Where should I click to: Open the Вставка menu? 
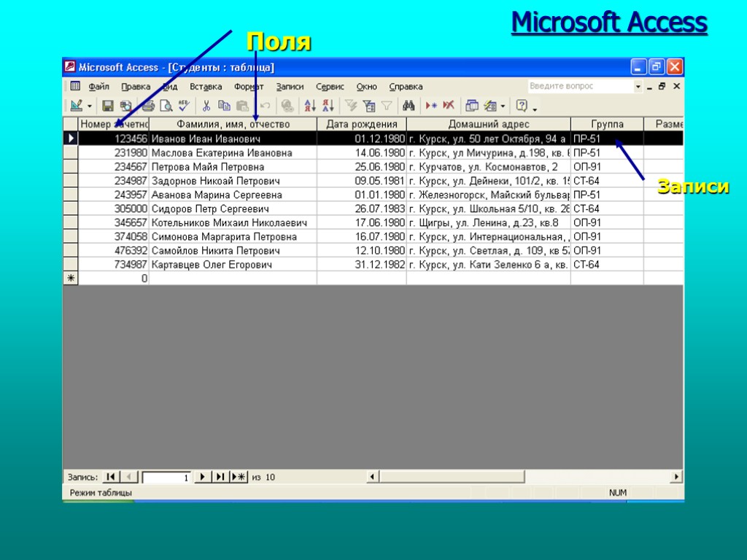[x=206, y=87]
